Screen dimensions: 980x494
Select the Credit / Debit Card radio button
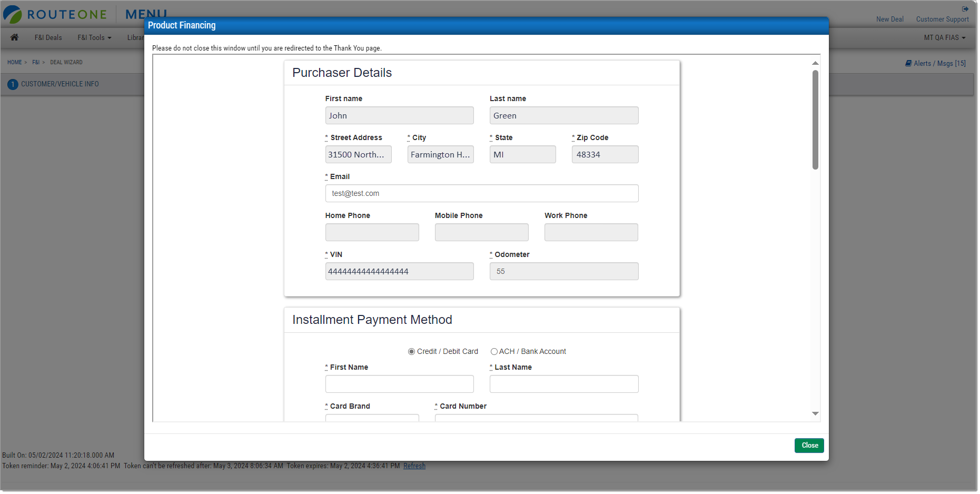tap(411, 352)
